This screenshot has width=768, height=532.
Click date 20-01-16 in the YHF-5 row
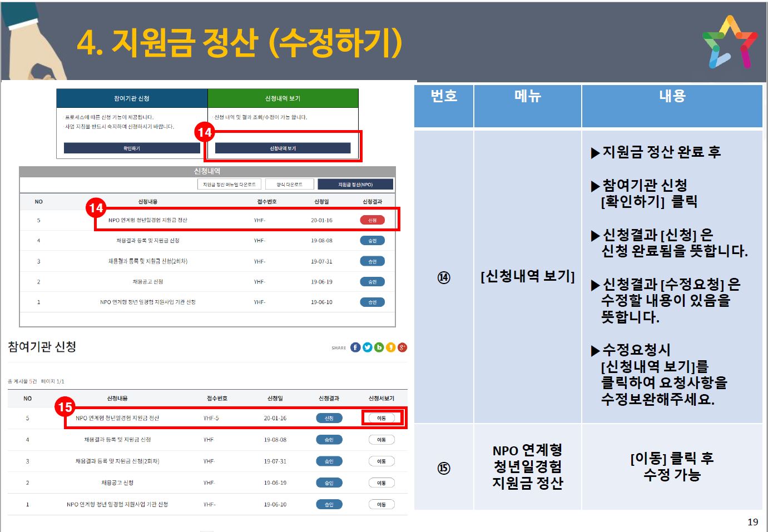point(275,418)
